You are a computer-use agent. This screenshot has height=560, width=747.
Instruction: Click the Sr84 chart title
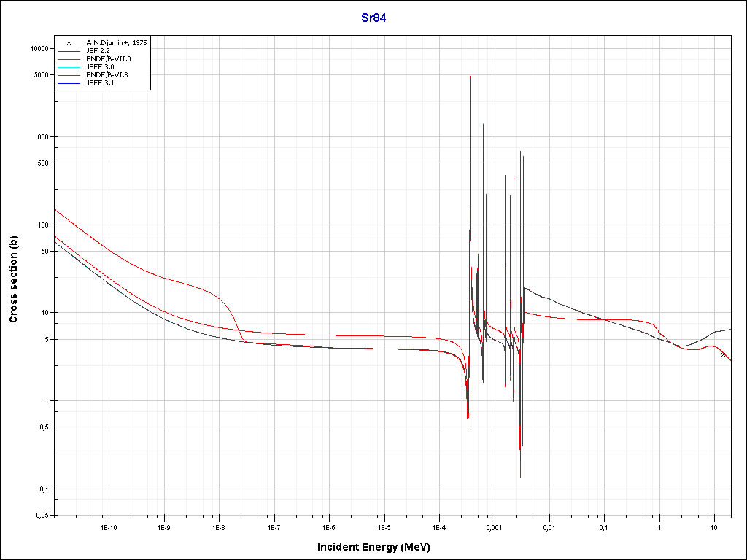click(x=373, y=18)
